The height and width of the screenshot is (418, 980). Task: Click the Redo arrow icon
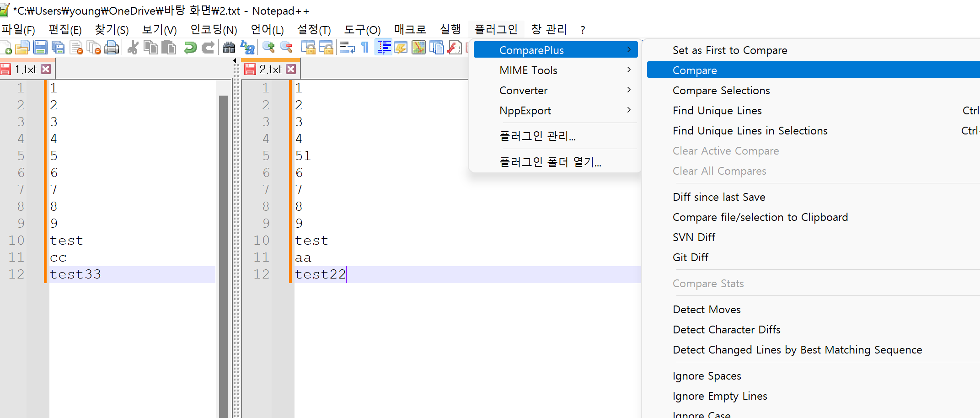coord(208,48)
